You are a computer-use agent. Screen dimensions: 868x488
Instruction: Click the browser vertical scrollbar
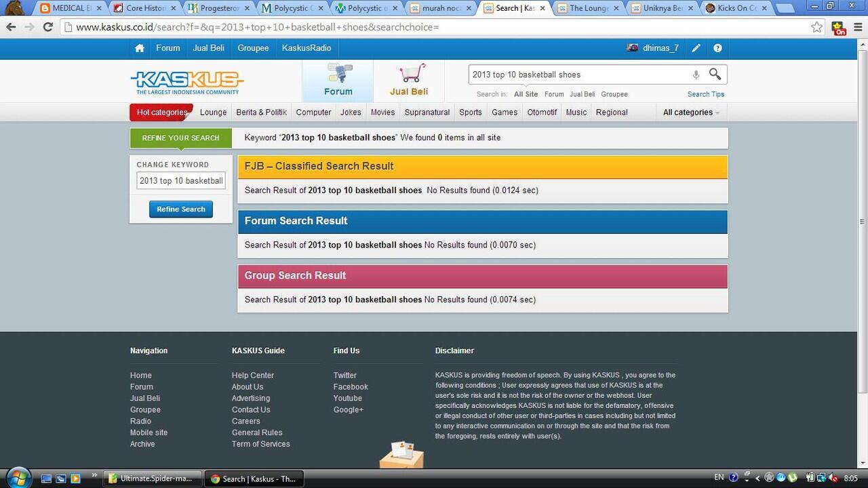click(863, 222)
